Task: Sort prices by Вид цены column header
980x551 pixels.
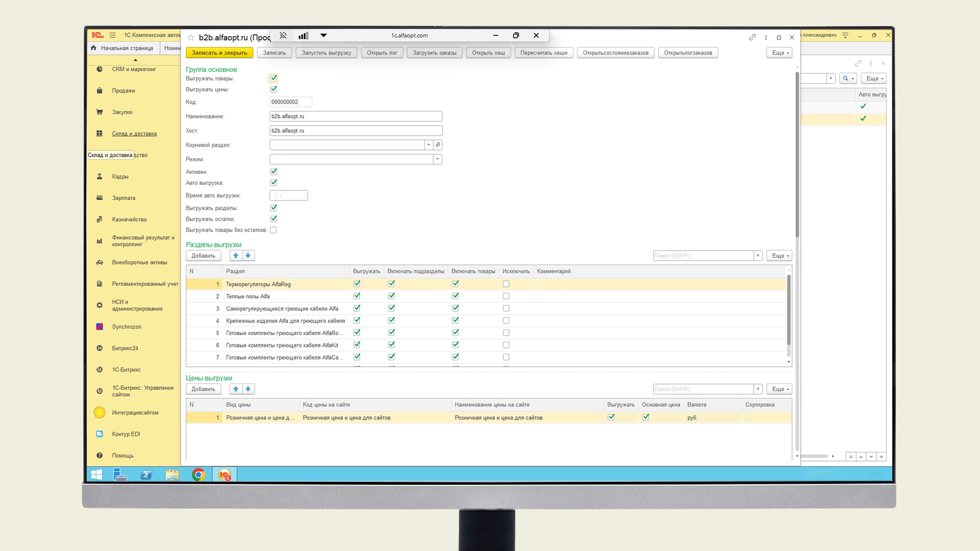Action: coord(261,405)
